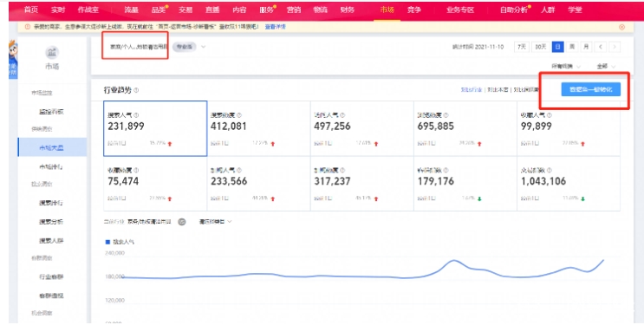Select the 7天 date range button
The image size is (644, 325).
tap(522, 47)
